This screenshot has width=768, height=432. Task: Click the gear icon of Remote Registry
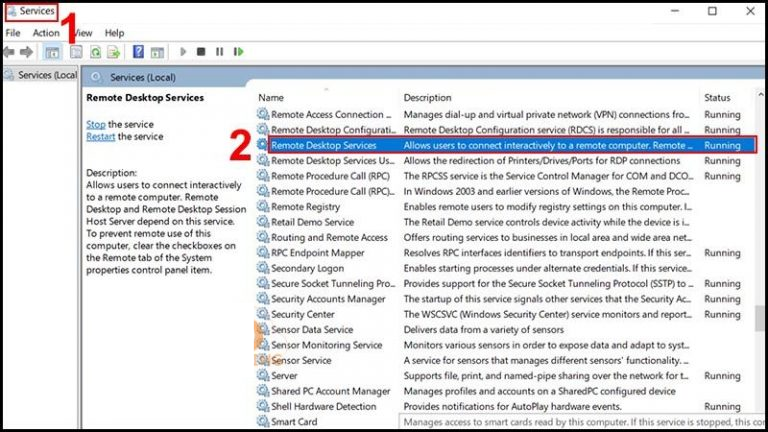click(x=263, y=206)
